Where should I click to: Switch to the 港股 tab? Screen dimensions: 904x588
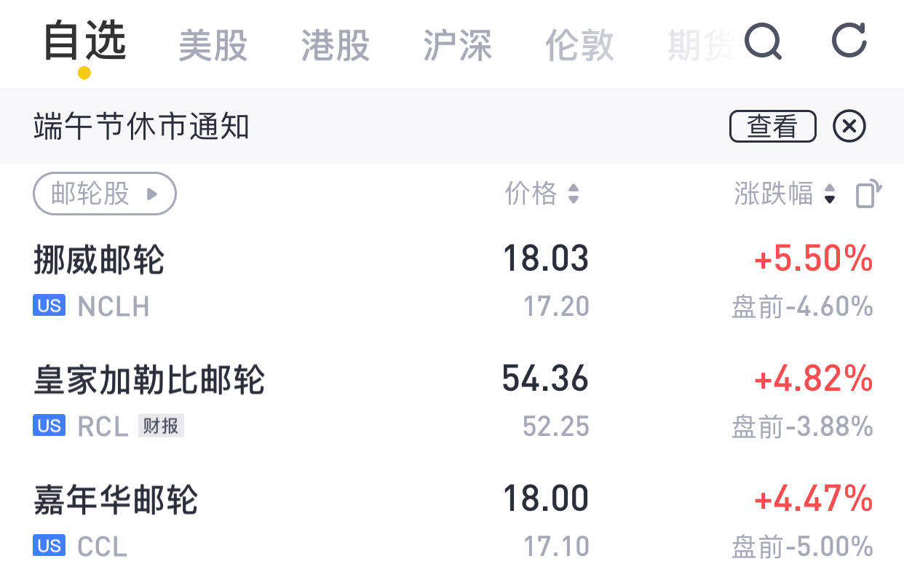pyautogui.click(x=336, y=45)
